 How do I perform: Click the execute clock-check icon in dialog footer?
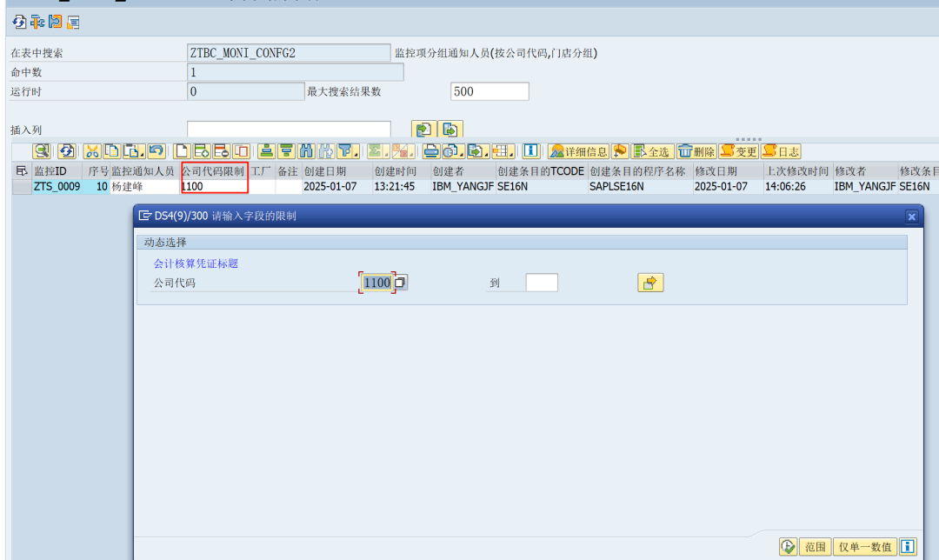pyautogui.click(x=788, y=546)
